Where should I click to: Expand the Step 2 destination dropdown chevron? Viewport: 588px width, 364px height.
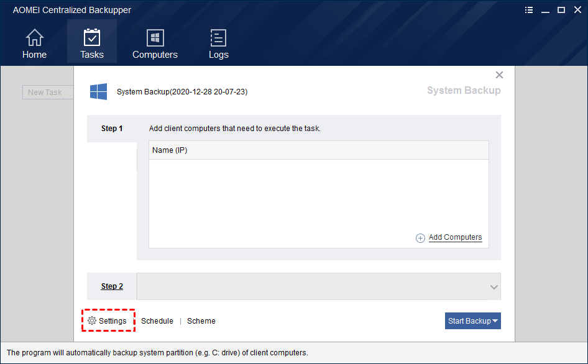coord(494,287)
